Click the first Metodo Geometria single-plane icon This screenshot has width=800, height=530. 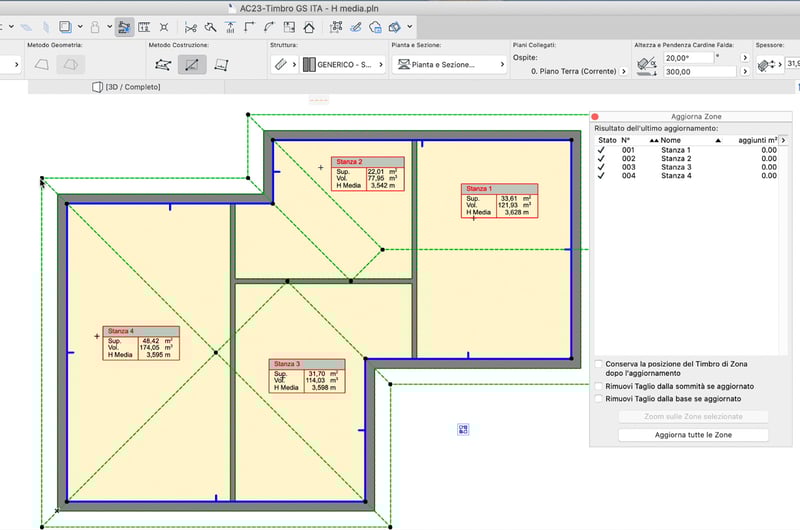[42, 65]
